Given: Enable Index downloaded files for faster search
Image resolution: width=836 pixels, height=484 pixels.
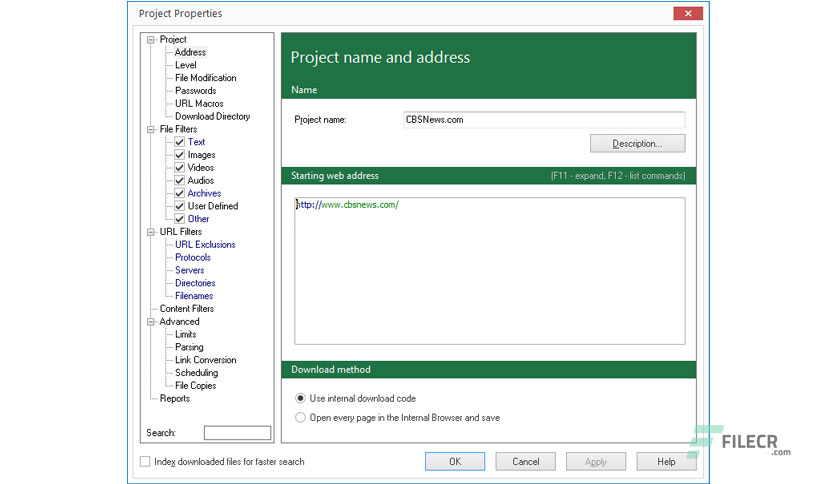Looking at the screenshot, I should tap(145, 462).
